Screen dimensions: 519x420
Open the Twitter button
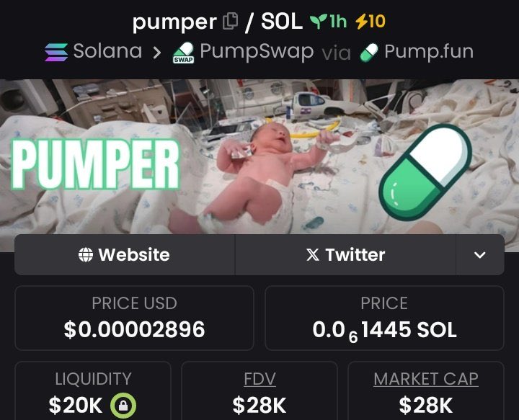(x=345, y=254)
